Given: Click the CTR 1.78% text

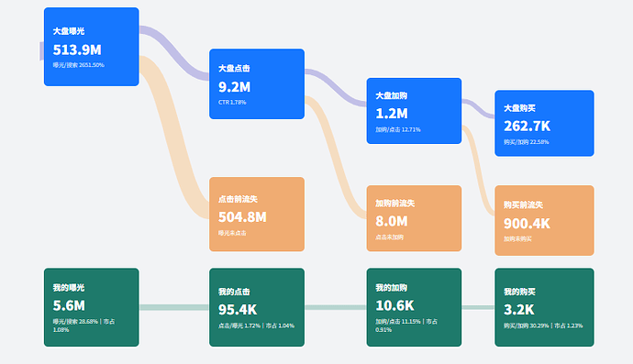Looking at the screenshot, I should point(232,103).
